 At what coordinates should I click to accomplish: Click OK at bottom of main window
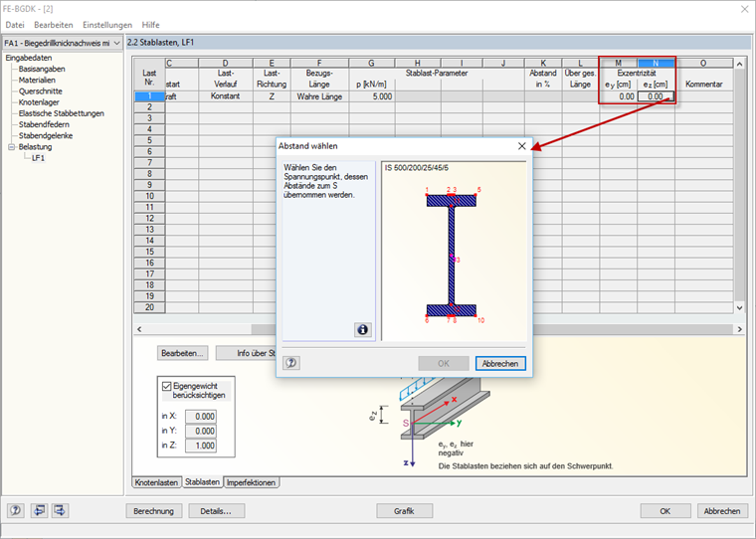point(665,511)
